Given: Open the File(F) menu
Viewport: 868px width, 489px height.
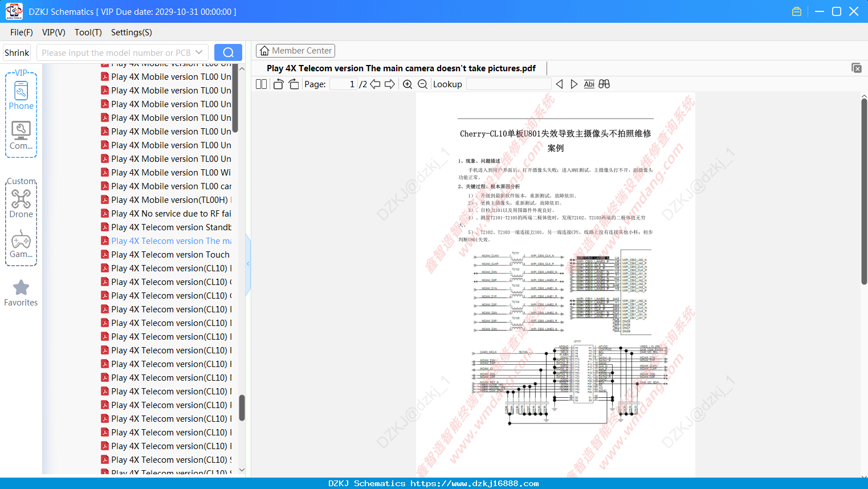Looking at the screenshot, I should (22, 32).
